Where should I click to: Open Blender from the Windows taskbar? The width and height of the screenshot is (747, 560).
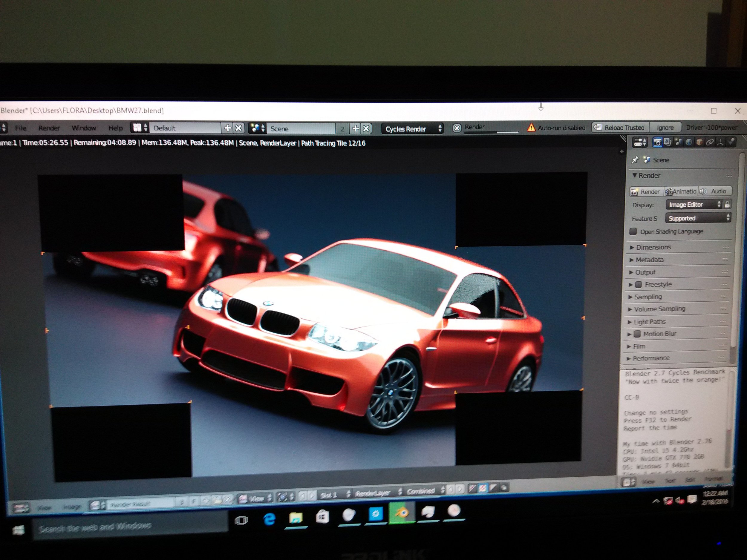[x=402, y=513]
